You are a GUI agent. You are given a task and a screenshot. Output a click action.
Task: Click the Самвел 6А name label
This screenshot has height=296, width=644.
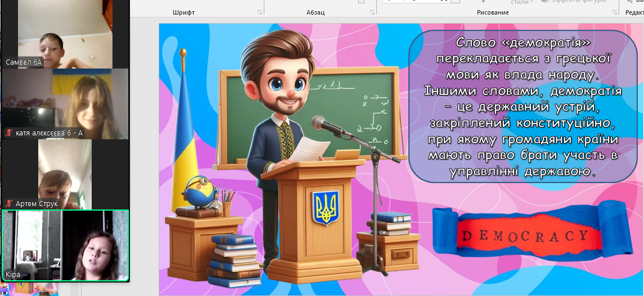click(24, 62)
